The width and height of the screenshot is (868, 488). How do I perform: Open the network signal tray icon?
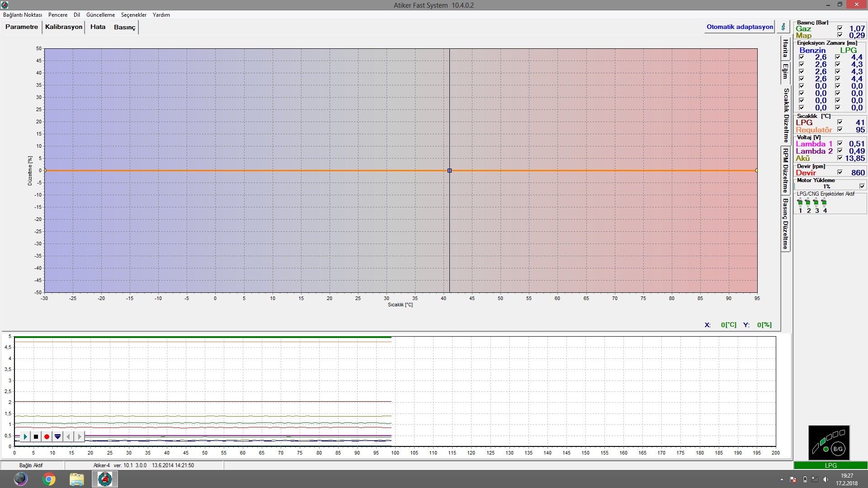pyautogui.click(x=815, y=479)
